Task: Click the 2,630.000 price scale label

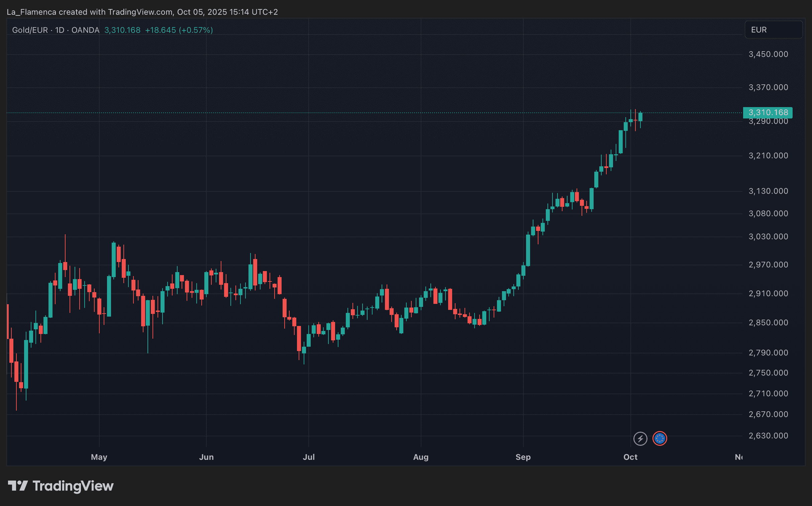Action: [x=768, y=436]
